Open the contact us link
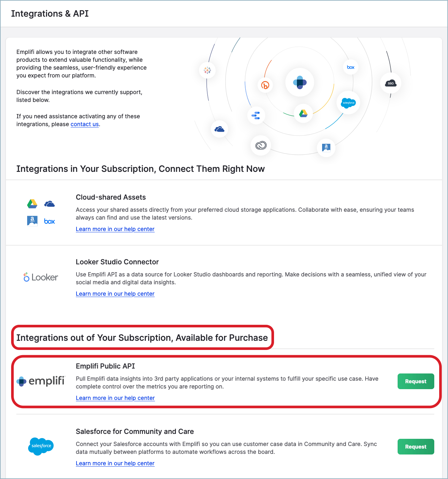This screenshot has width=448, height=479. pyautogui.click(x=84, y=124)
